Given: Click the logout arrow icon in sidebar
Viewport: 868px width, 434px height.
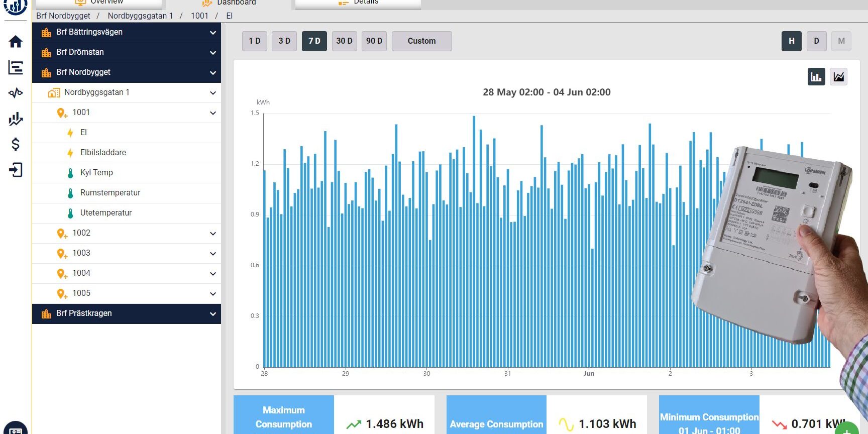Looking at the screenshot, I should (x=16, y=170).
